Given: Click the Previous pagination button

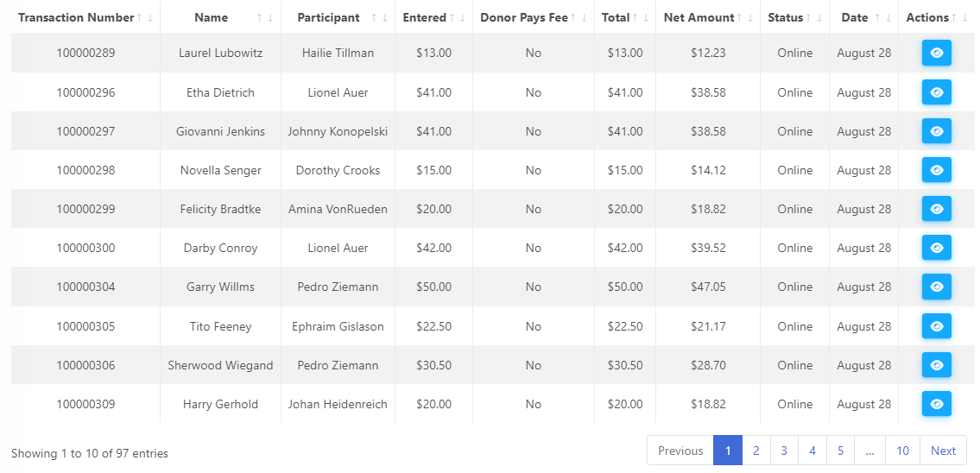Looking at the screenshot, I should pos(680,451).
